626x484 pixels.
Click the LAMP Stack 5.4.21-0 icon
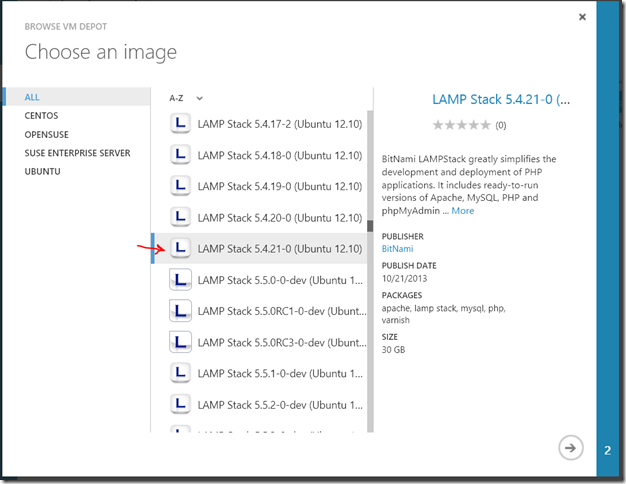[180, 248]
